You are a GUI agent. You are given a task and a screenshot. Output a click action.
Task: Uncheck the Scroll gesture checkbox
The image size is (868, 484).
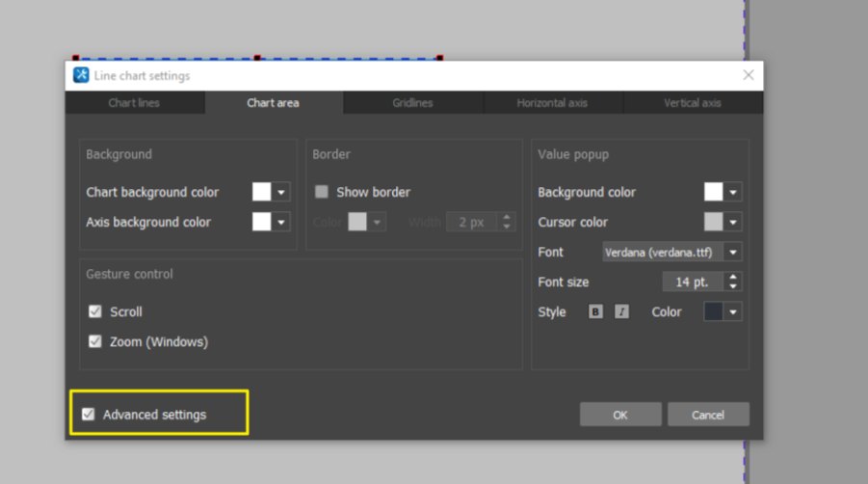coord(95,311)
